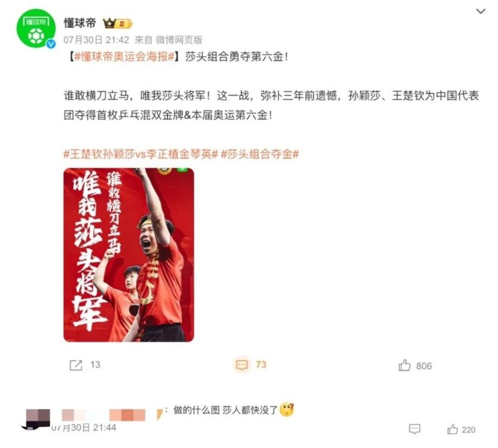Open the post timestamp 07月30日 21:42
The image size is (498, 448).
[97, 40]
